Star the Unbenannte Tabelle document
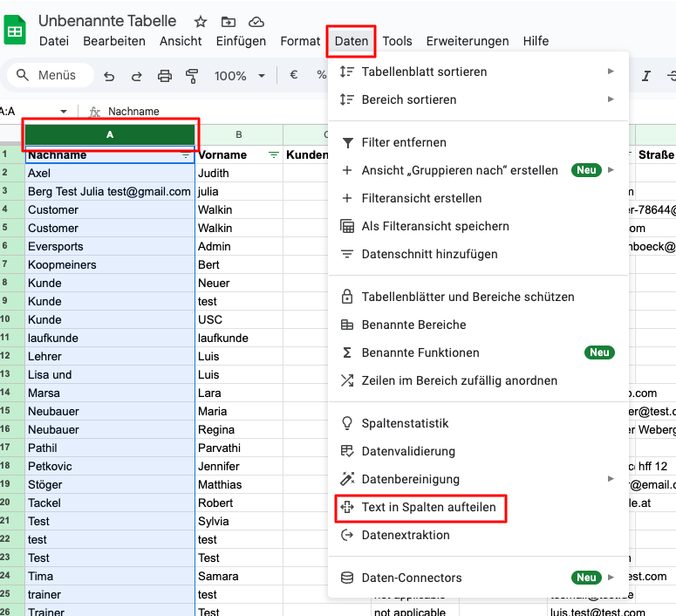 [x=200, y=22]
